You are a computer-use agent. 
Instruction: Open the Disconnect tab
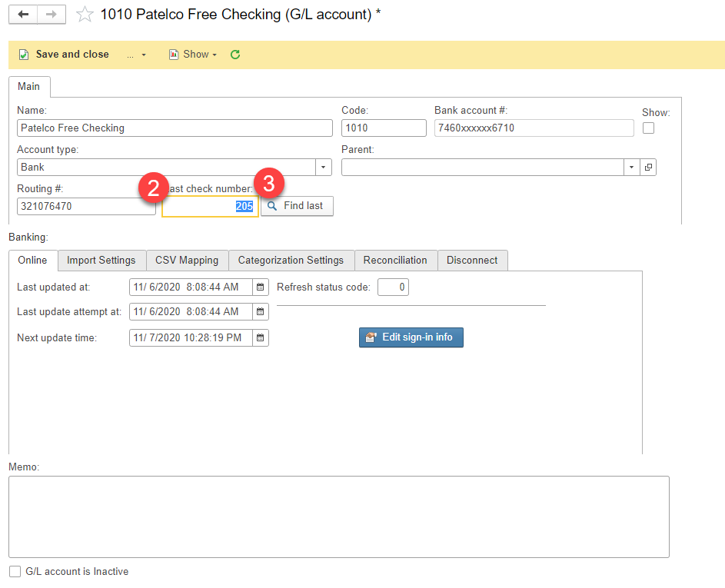[472, 261]
